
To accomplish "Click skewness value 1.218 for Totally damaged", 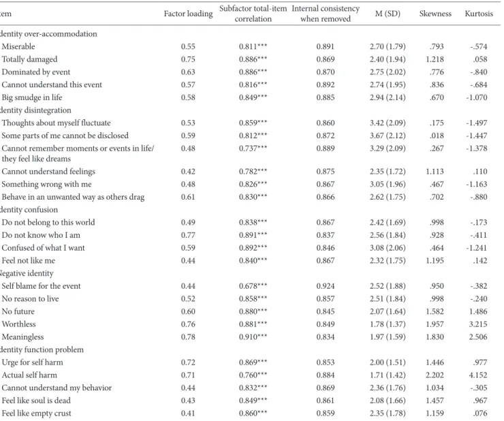I will coord(435,59).
